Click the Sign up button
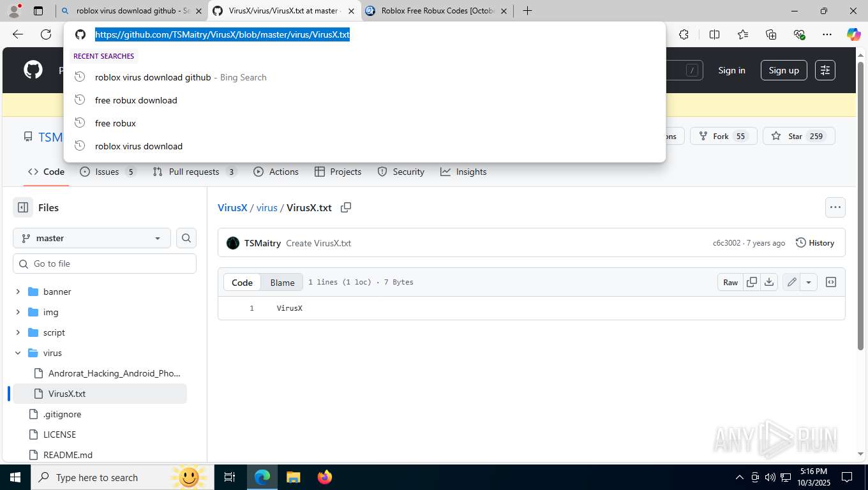The width and height of the screenshot is (868, 490). click(784, 70)
